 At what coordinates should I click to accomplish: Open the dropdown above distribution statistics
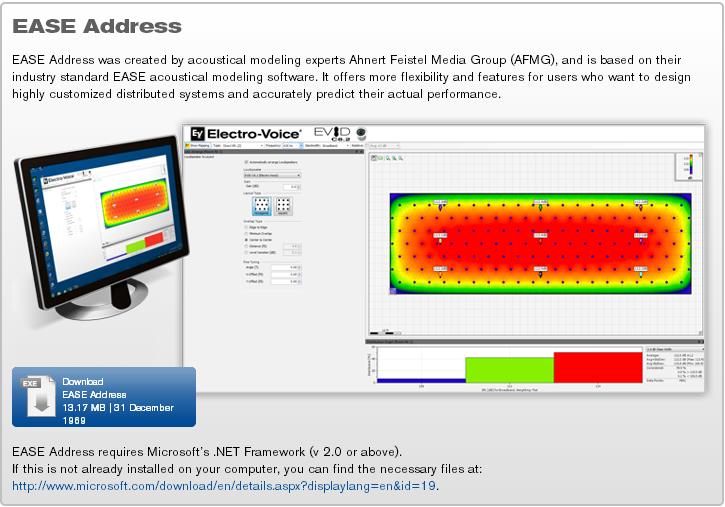(675, 350)
